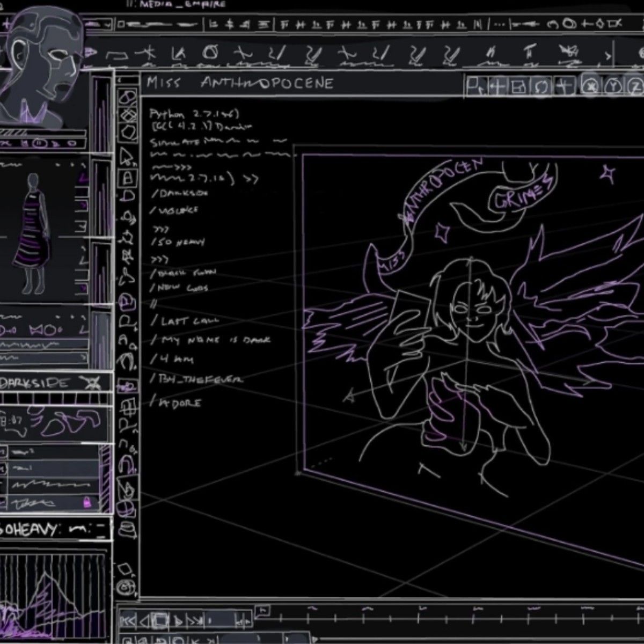This screenshot has height=644, width=644.
Task: Click the small diamond icon above the target
Action: [x=126, y=569]
